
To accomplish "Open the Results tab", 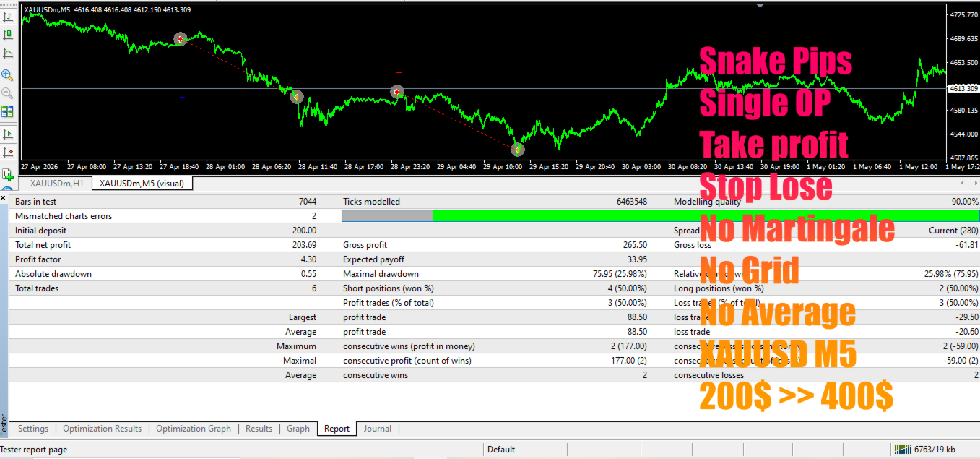I will pos(259,429).
